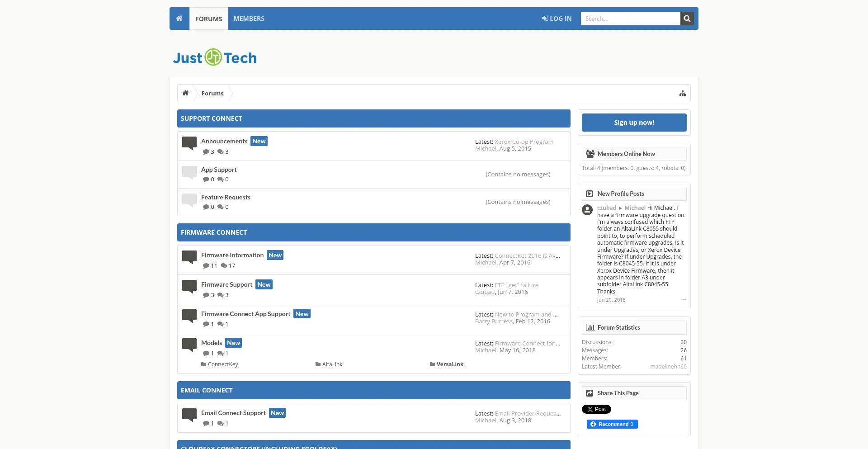This screenshot has height=449, width=868.
Task: Open latest member madelinehh60 profile
Action: click(x=668, y=367)
